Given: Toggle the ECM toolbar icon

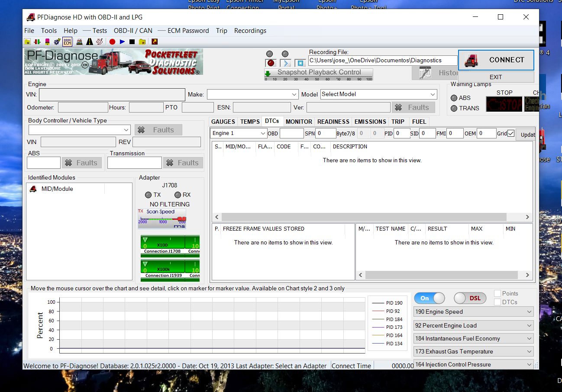Looking at the screenshot, I should pos(67,42).
